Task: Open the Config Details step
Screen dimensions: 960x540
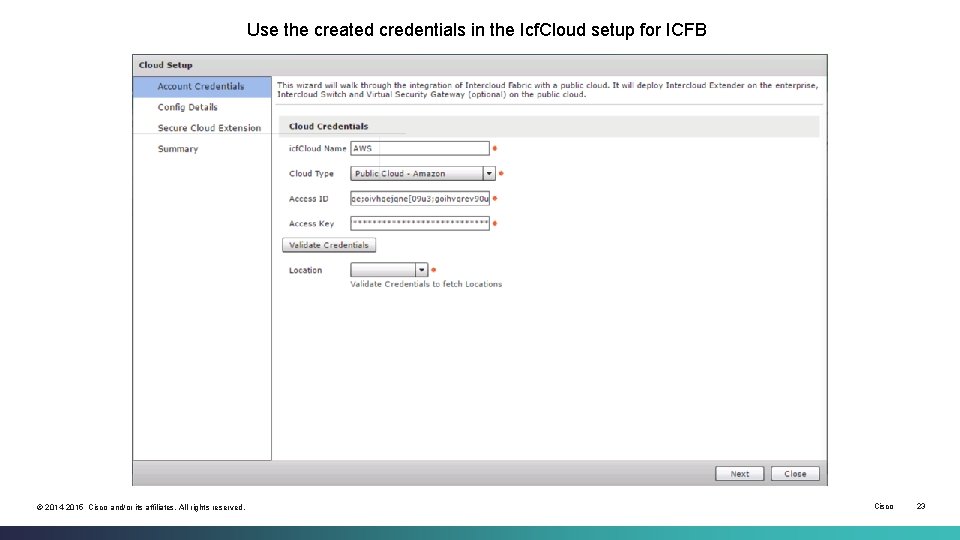Action: pos(187,107)
